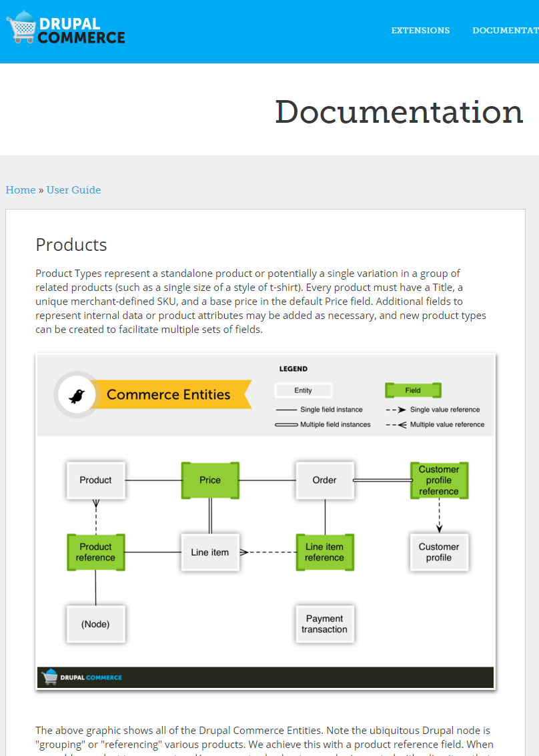Screen dimensions: 539x756
Task: Click the Products section heading
Action: click(71, 245)
